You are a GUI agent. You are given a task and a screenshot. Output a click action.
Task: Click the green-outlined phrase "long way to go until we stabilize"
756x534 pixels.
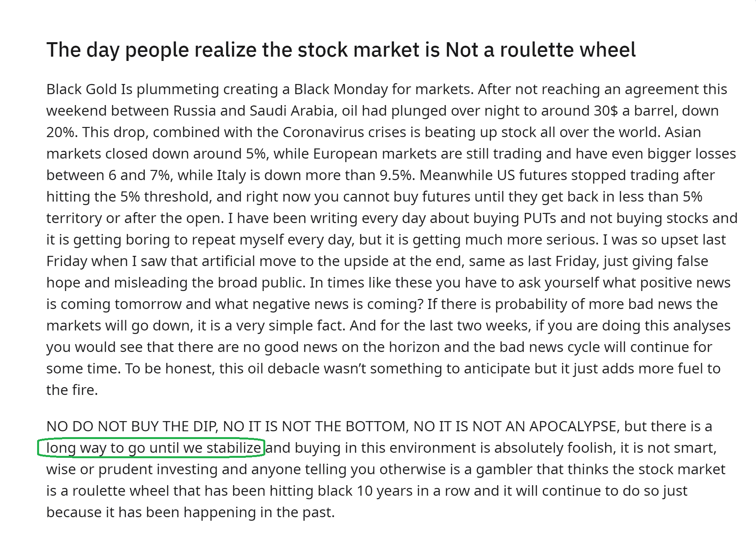[x=153, y=448]
